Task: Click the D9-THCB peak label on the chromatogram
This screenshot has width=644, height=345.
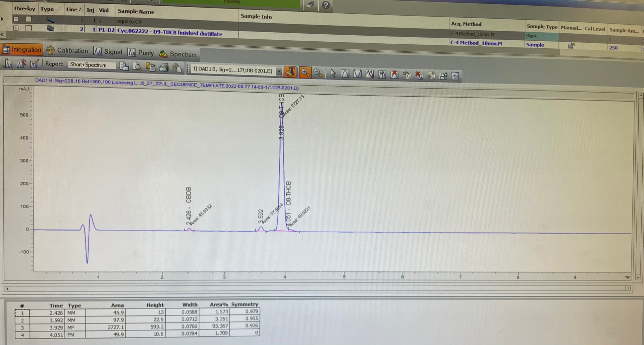Action: tap(281, 116)
